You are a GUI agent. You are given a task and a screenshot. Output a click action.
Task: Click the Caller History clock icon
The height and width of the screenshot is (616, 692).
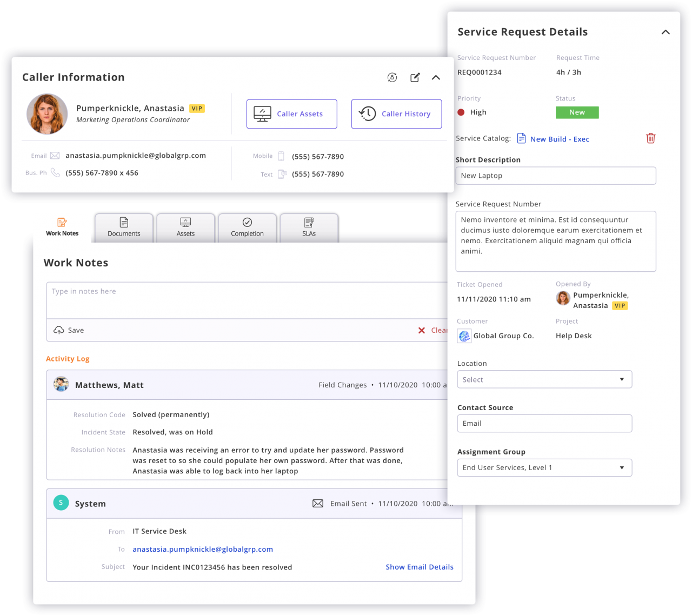coord(367,113)
